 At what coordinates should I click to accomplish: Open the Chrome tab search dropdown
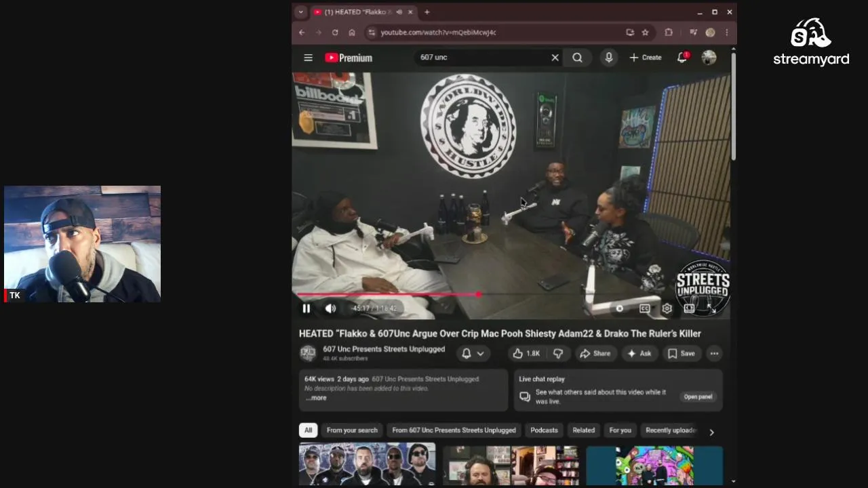(301, 12)
